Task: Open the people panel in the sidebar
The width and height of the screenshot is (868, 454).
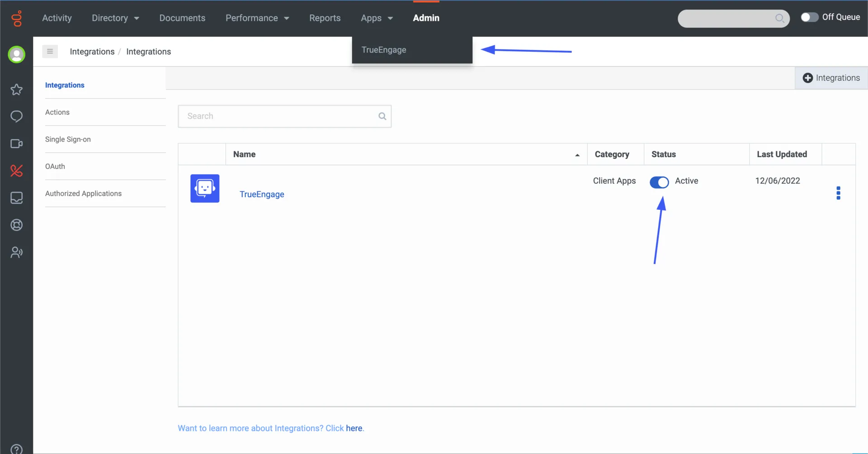Action: [17, 252]
